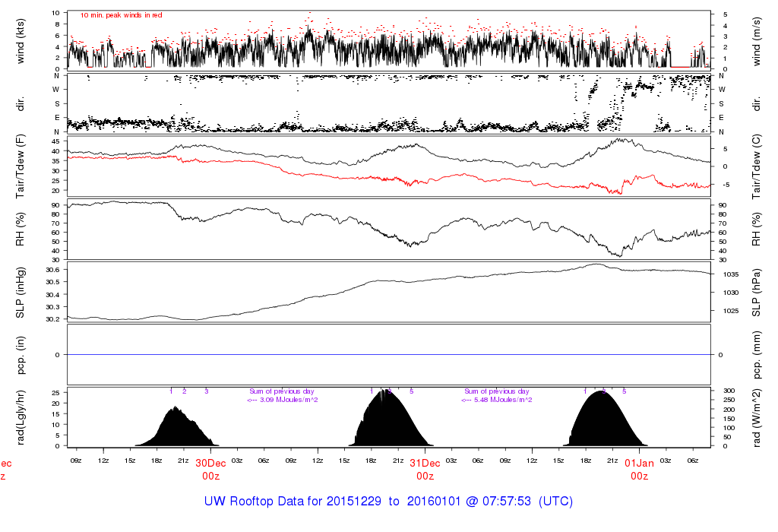Click the 'wind (m/s)' right axis label

(756, 41)
